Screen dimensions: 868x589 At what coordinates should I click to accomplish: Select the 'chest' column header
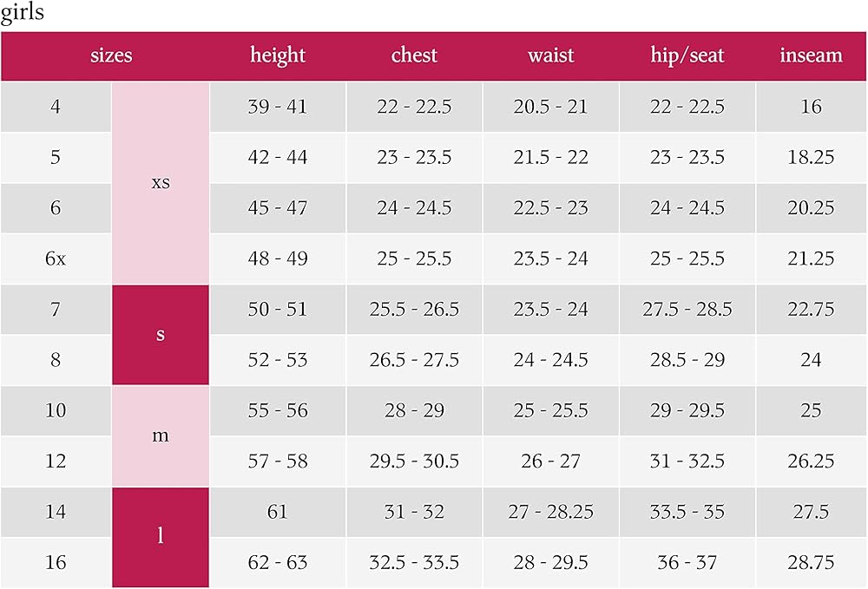pos(414,56)
